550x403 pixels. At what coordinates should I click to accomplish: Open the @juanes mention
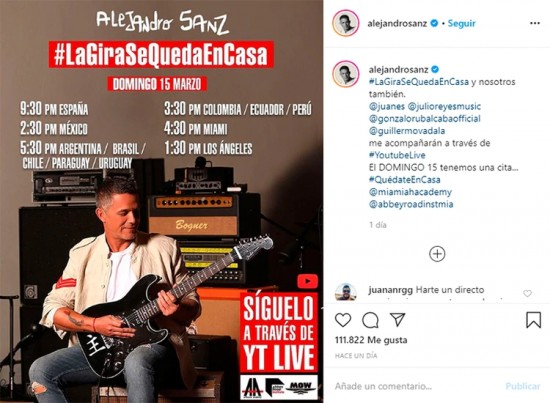click(387, 106)
